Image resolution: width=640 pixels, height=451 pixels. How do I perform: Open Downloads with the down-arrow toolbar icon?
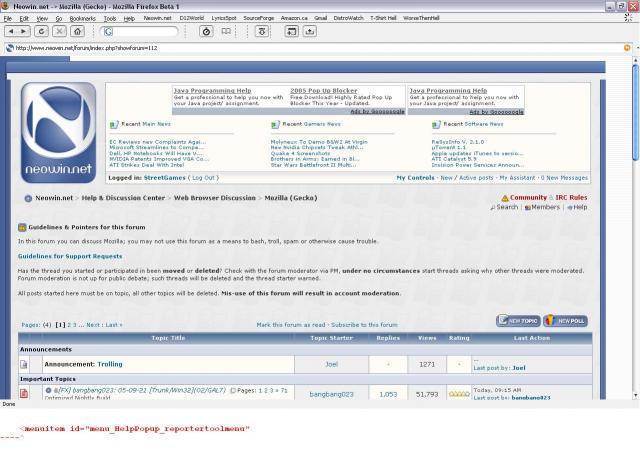262,31
